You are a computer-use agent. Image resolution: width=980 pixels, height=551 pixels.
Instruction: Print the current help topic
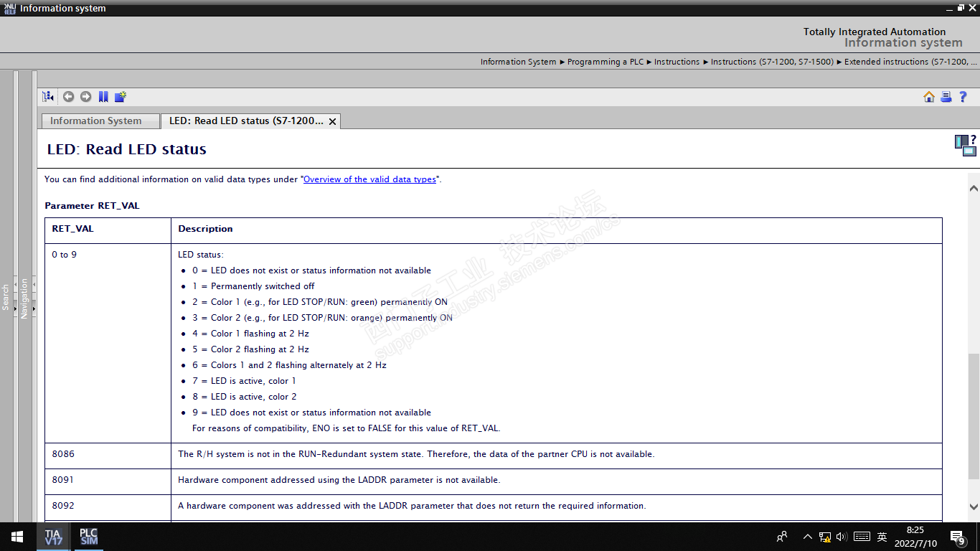coord(946,97)
